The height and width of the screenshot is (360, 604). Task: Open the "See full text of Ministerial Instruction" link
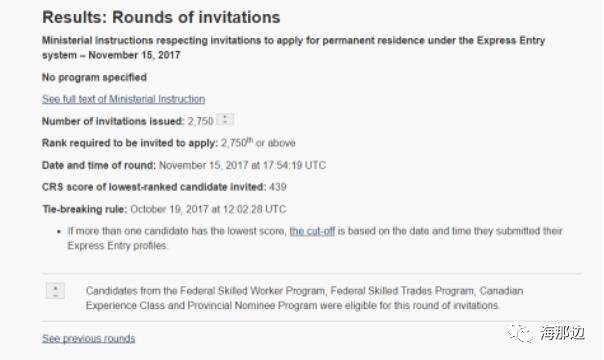tap(123, 99)
